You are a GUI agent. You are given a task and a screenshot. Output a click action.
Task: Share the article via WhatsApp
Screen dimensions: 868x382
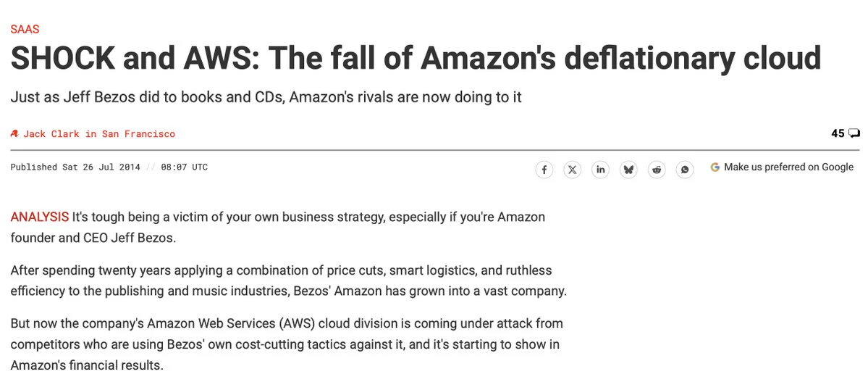685,170
